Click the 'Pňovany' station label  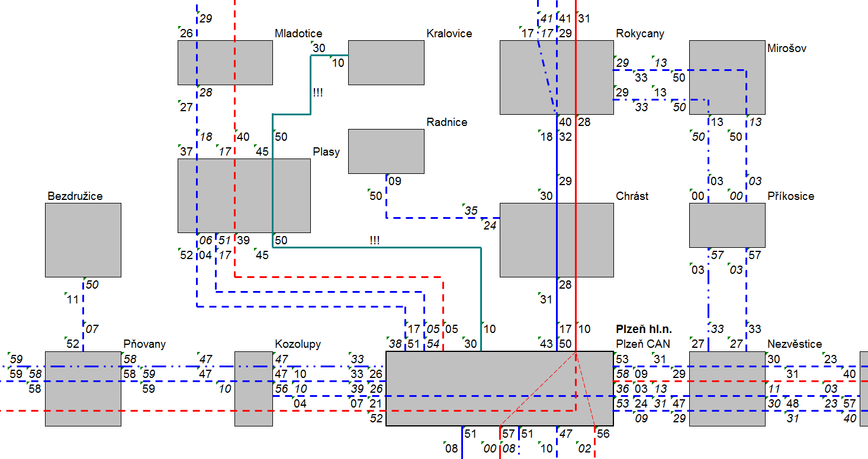[x=144, y=344]
